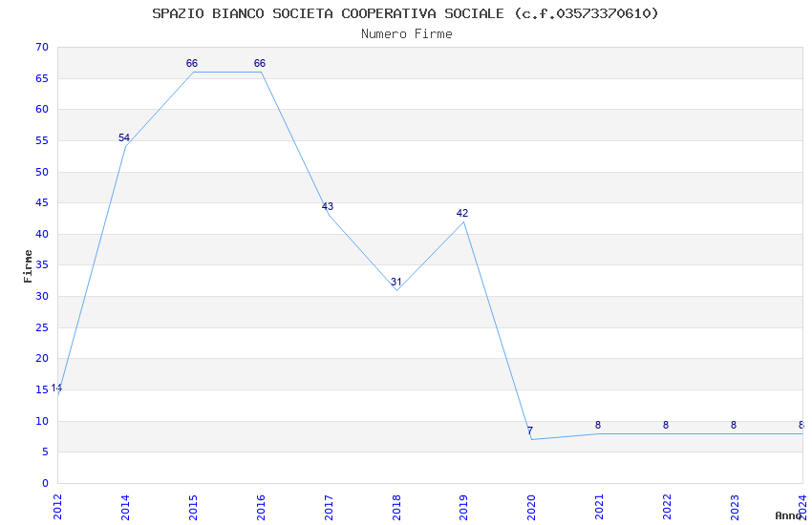Click the Y-axis label 'Firme'
Image resolution: width=812 pixels, height=525 pixels.
click(28, 266)
